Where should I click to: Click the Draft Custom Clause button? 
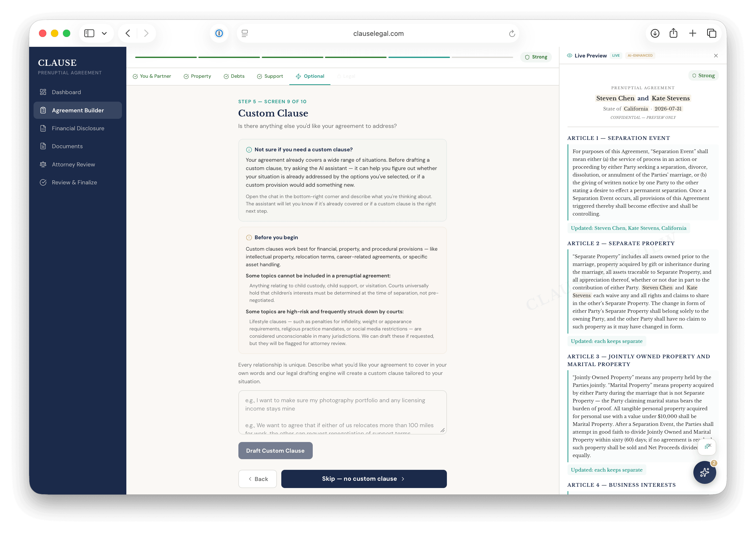(275, 451)
